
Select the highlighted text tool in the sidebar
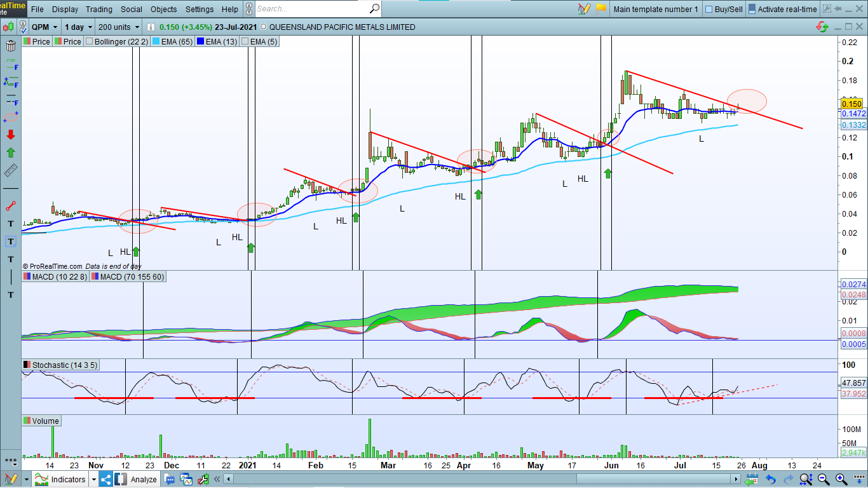11,241
